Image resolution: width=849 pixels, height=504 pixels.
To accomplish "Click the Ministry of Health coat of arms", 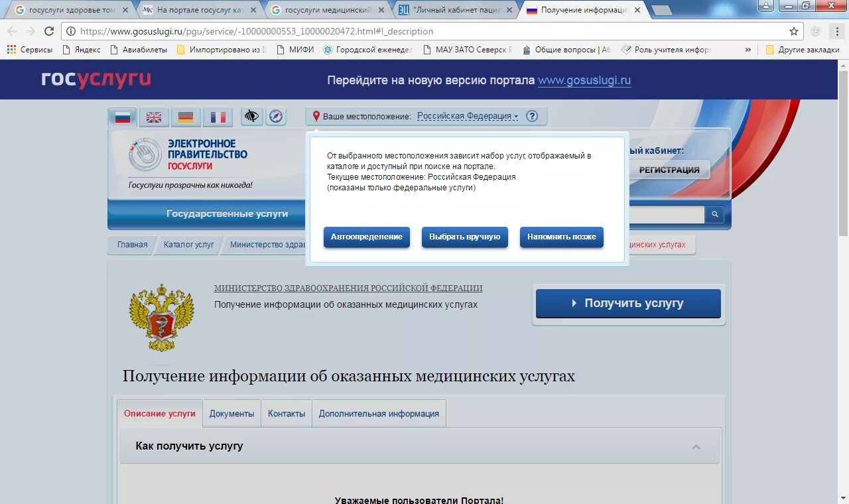I will [x=161, y=318].
